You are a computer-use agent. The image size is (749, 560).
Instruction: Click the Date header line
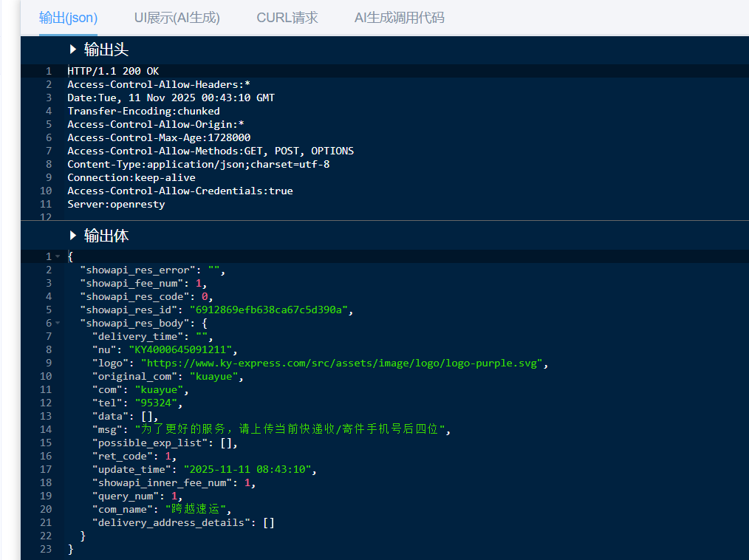pos(171,98)
